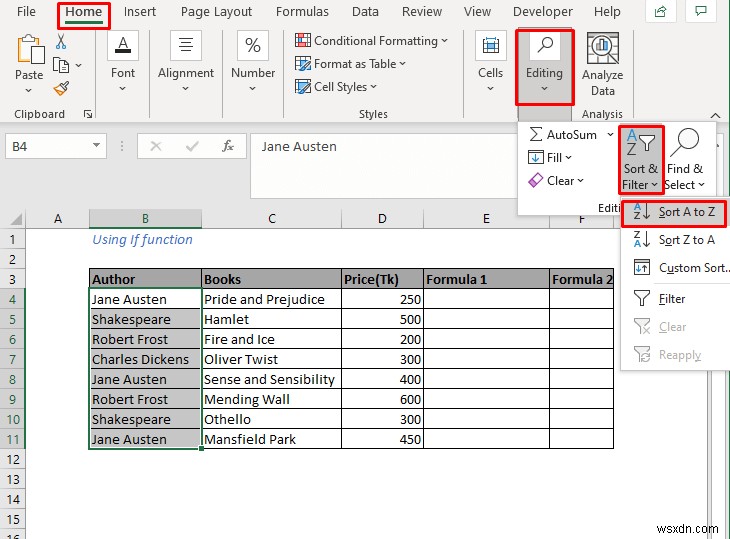This screenshot has height=539, width=730.
Task: Click the Formula 1 header cell
Action: tap(486, 279)
